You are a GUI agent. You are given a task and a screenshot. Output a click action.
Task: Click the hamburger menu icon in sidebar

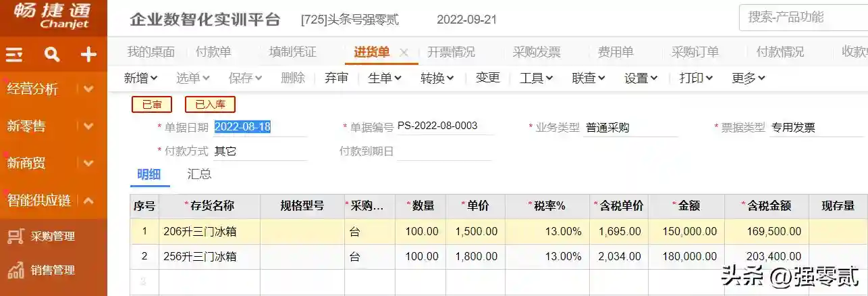point(14,55)
